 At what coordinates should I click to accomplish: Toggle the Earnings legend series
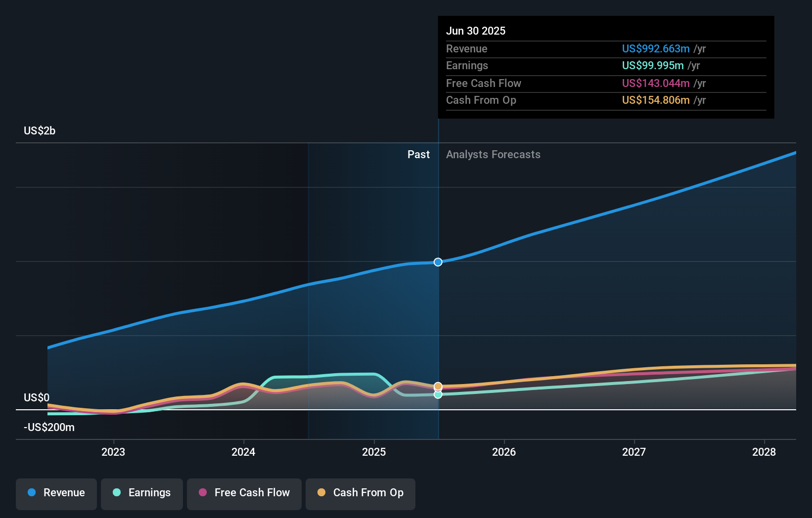[142, 494]
